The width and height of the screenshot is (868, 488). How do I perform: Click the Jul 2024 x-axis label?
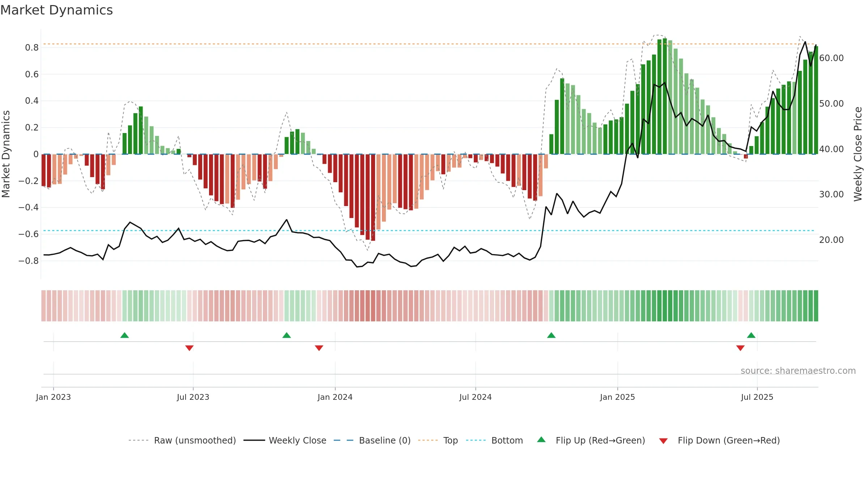(x=475, y=397)
